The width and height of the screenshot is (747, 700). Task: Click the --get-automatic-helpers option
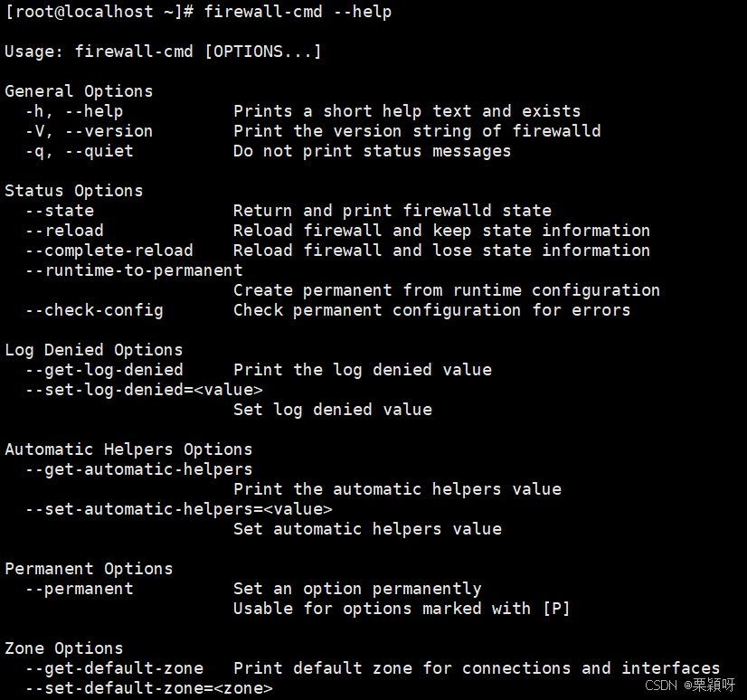(x=138, y=469)
